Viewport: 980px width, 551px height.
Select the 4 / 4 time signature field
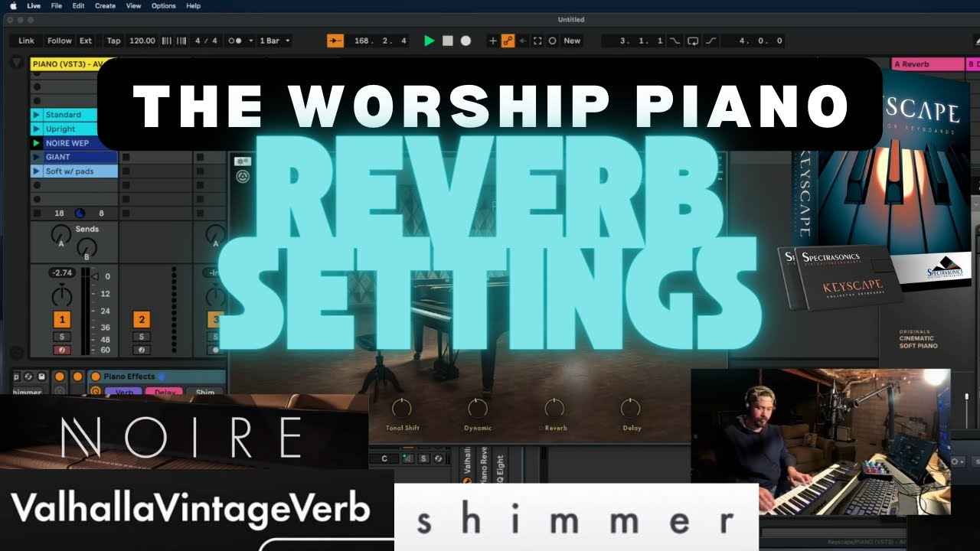[x=205, y=41]
